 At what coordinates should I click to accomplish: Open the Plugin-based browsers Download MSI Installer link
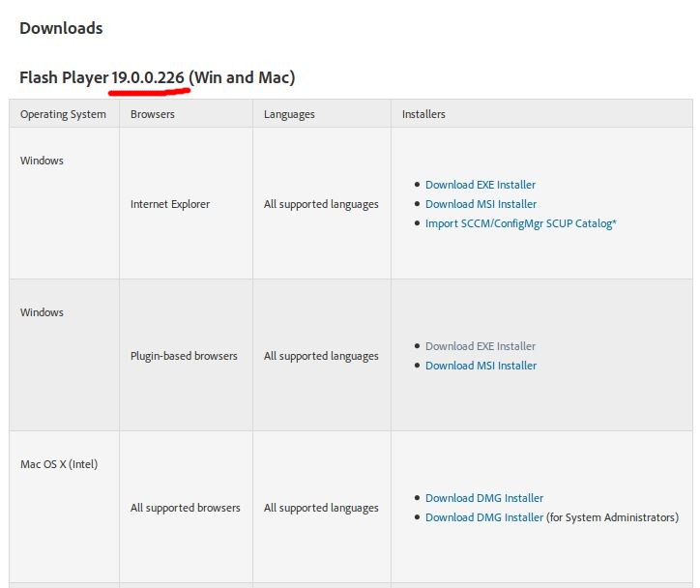pyautogui.click(x=481, y=366)
